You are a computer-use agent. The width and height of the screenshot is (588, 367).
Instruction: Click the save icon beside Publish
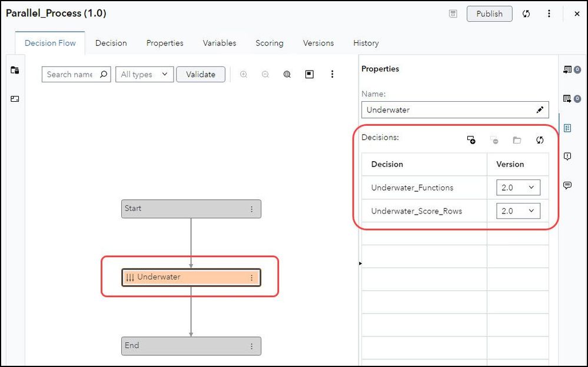click(x=453, y=14)
